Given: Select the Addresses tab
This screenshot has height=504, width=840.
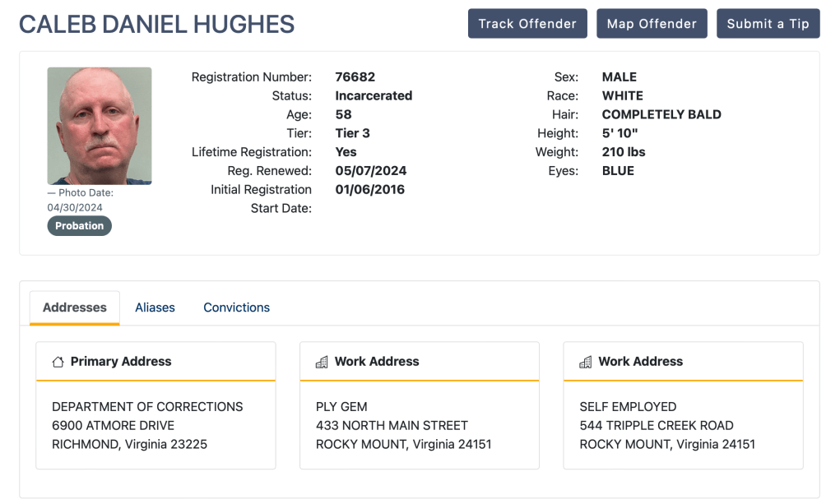Looking at the screenshot, I should pyautogui.click(x=75, y=307).
